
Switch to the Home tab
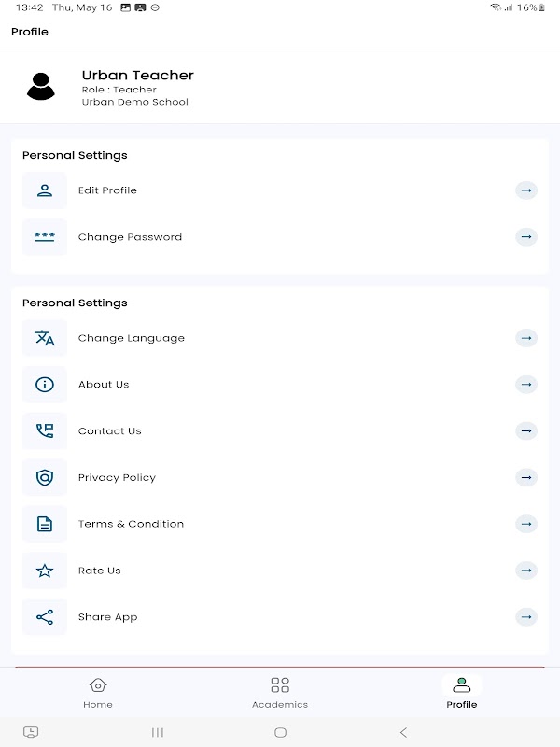(98, 692)
